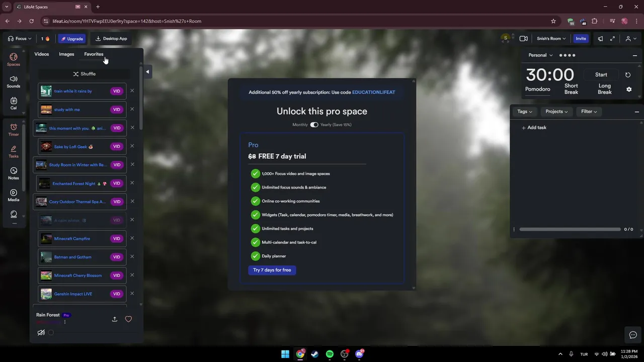Open the chat bubble icon
This screenshot has height=362, width=644.
[x=633, y=335]
